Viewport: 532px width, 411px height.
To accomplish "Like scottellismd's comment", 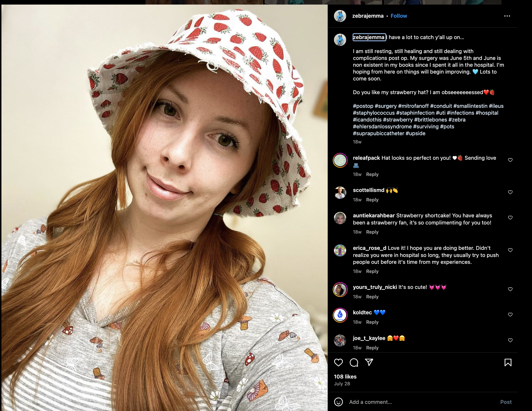I will click(x=510, y=192).
